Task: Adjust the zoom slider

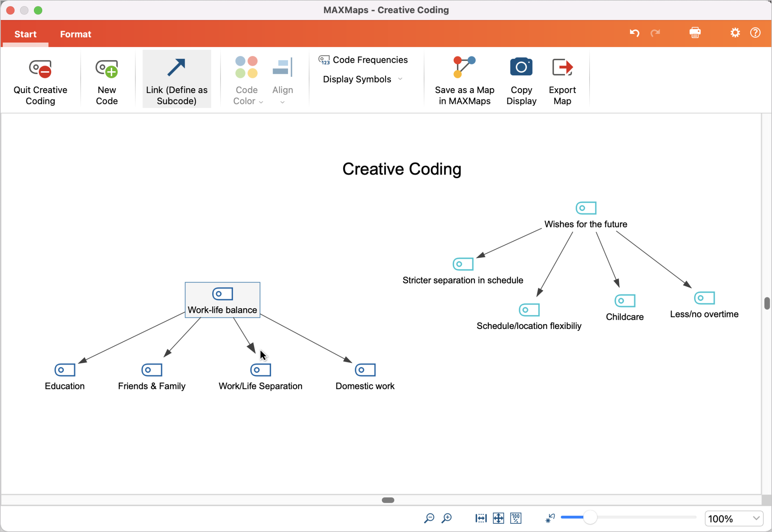Action: [x=590, y=518]
